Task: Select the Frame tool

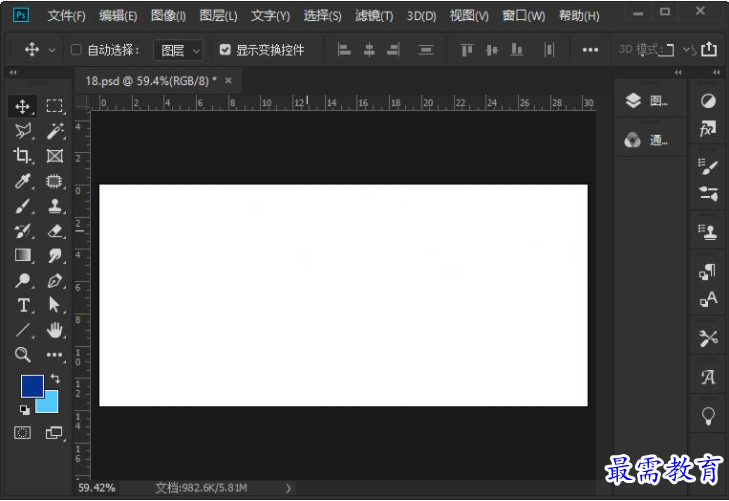Action: click(x=54, y=156)
